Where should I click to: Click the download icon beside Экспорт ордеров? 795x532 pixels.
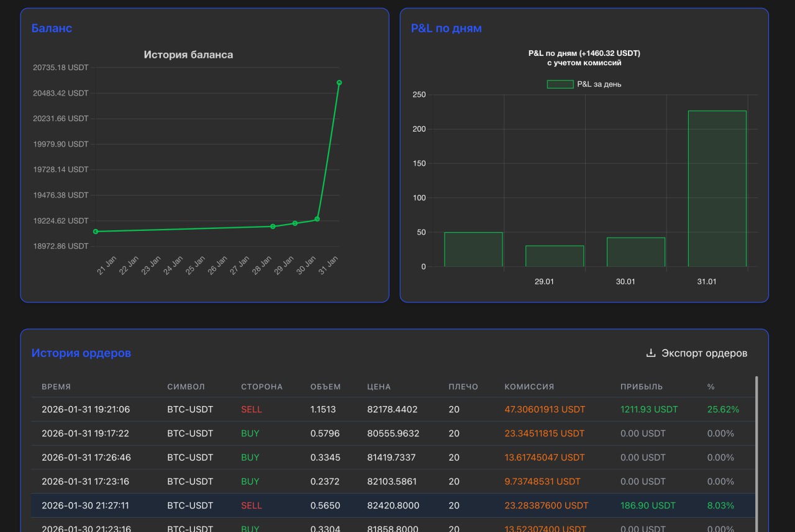(651, 353)
